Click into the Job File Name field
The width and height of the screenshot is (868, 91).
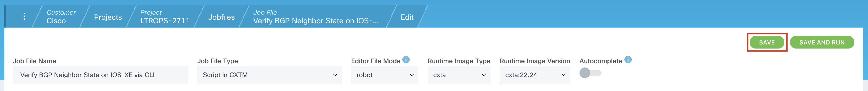coord(100,75)
